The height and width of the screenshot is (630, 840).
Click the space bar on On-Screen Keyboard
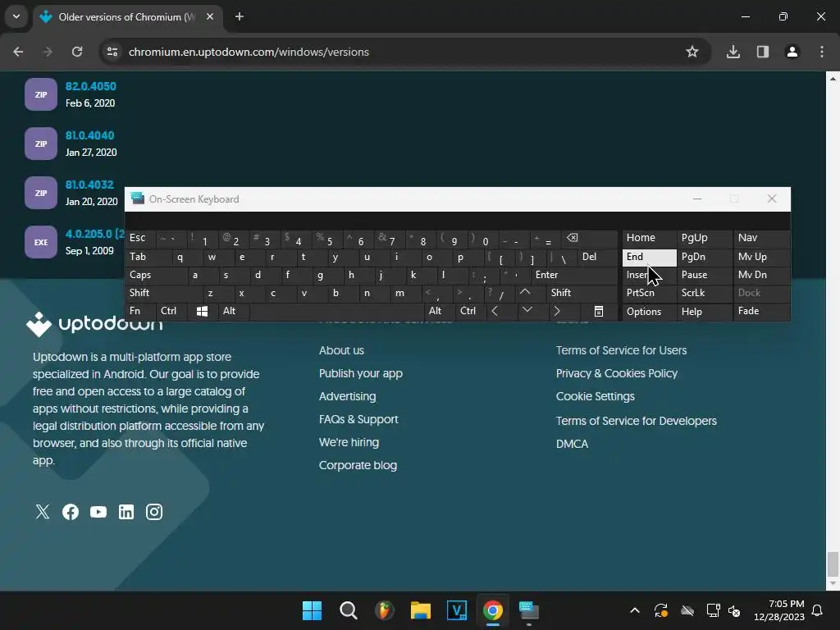point(336,311)
